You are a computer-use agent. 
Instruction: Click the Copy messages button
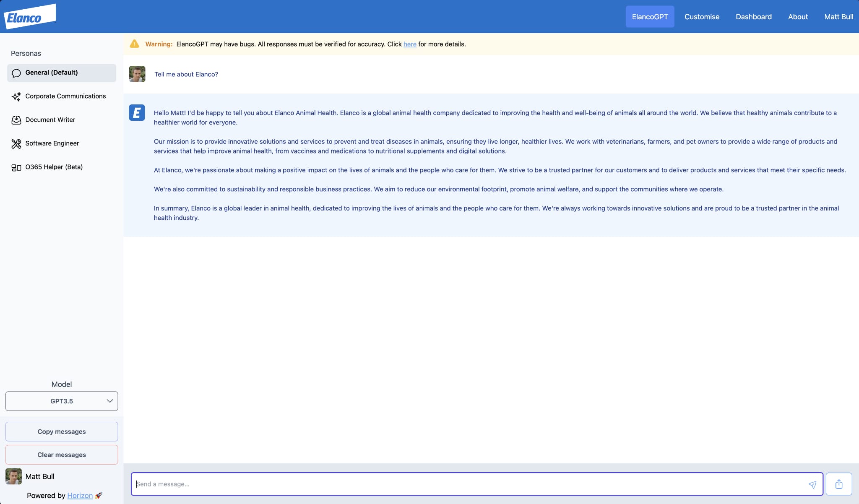click(x=62, y=431)
